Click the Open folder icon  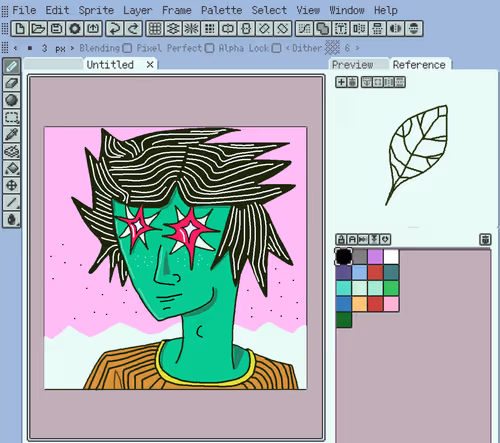tap(38, 29)
